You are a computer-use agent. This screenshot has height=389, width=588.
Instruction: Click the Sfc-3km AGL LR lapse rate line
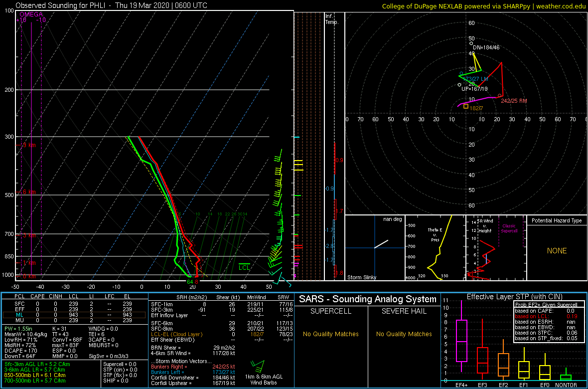[x=37, y=364]
